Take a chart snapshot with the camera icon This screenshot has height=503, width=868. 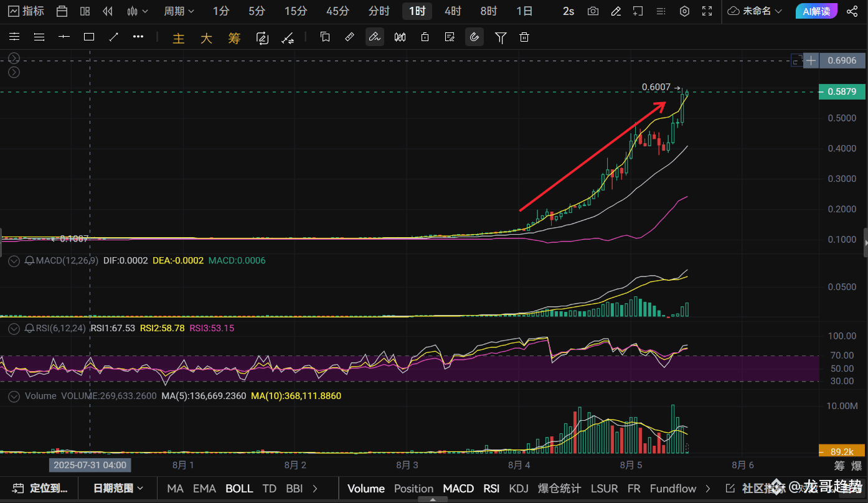click(x=593, y=11)
